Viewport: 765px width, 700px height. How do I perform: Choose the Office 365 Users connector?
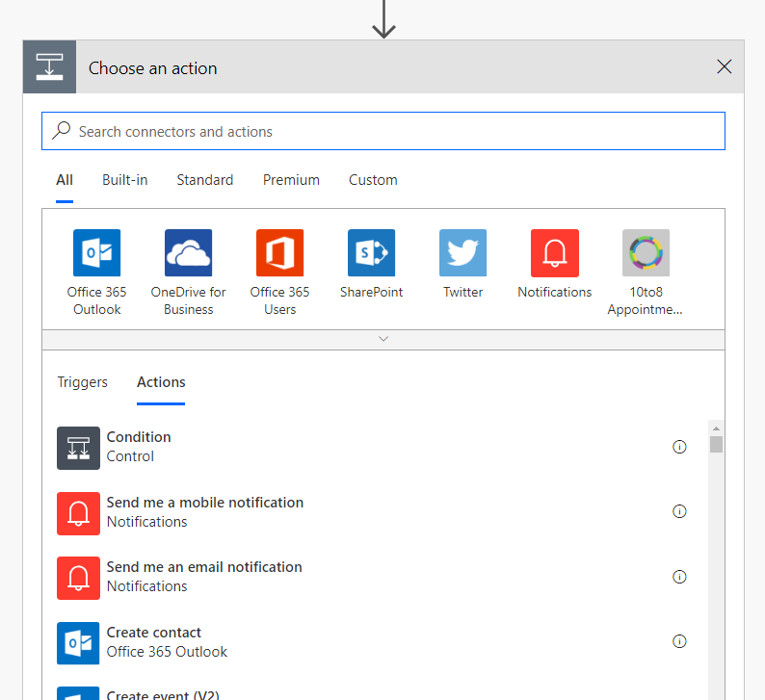click(280, 253)
